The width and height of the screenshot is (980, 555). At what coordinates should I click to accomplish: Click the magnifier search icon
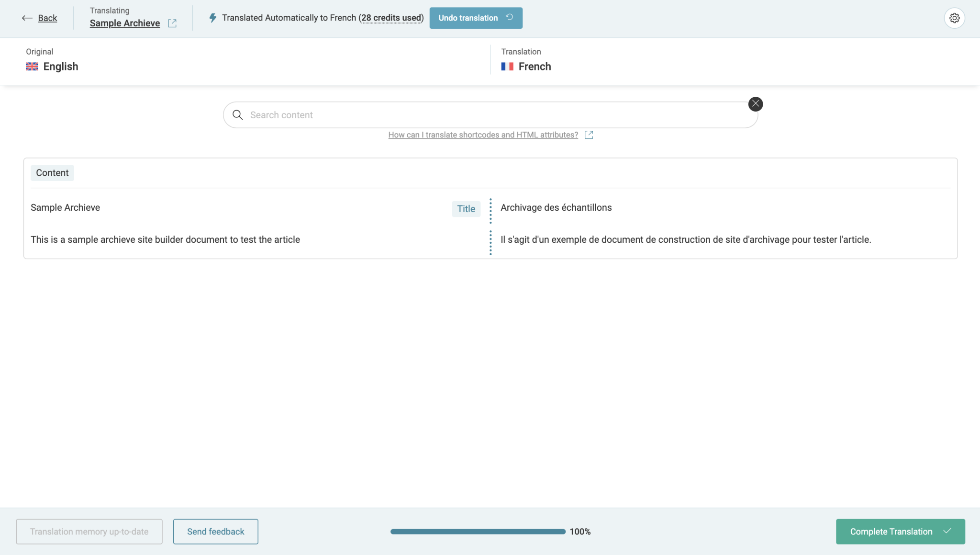[x=237, y=115]
